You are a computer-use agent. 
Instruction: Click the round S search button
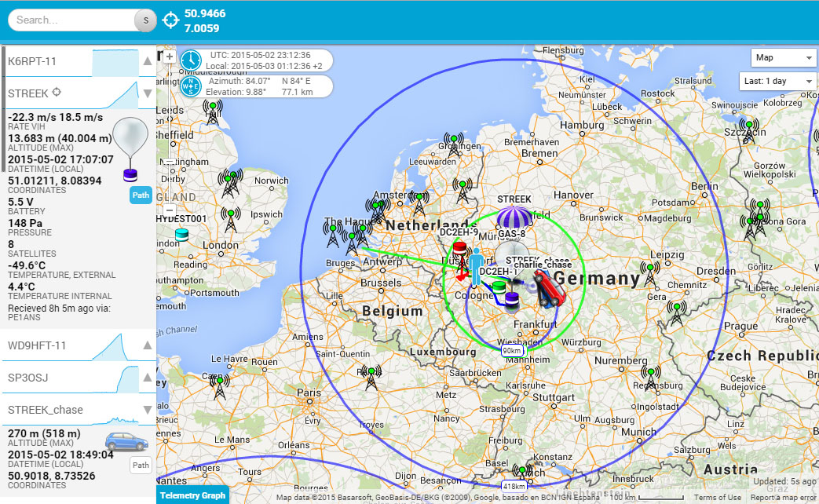[x=145, y=20]
